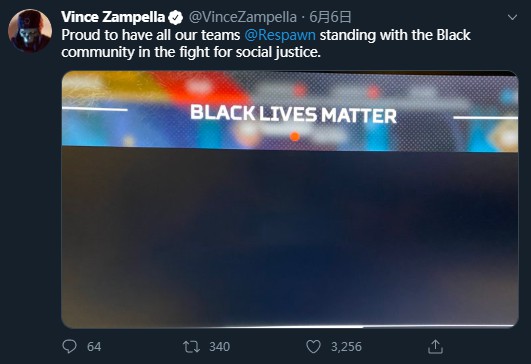This screenshot has height=364, width=531.
Task: Click the tweet text about social justice
Action: tap(266, 44)
